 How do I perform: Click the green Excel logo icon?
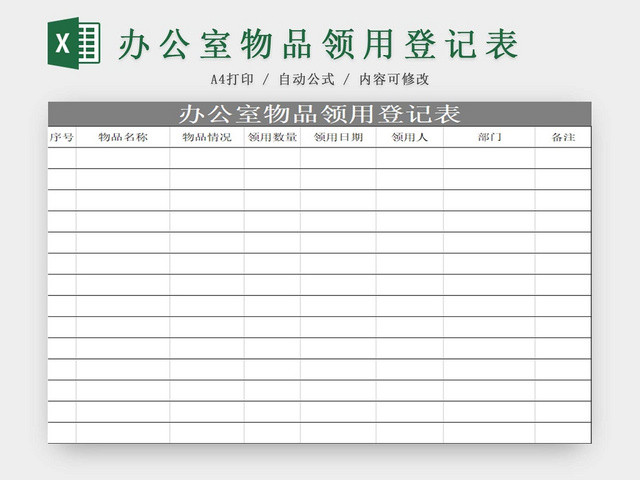tap(74, 43)
